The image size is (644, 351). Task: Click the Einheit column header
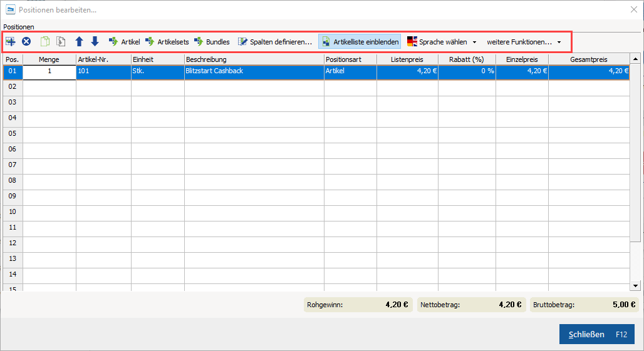point(158,59)
